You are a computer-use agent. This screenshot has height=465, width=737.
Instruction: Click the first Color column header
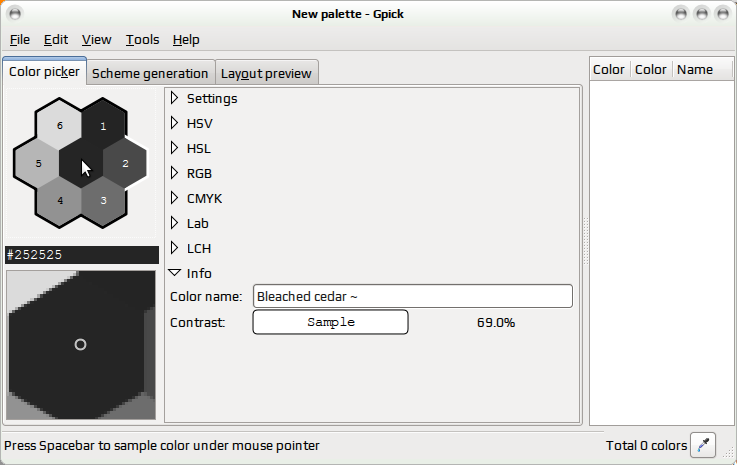coord(610,70)
